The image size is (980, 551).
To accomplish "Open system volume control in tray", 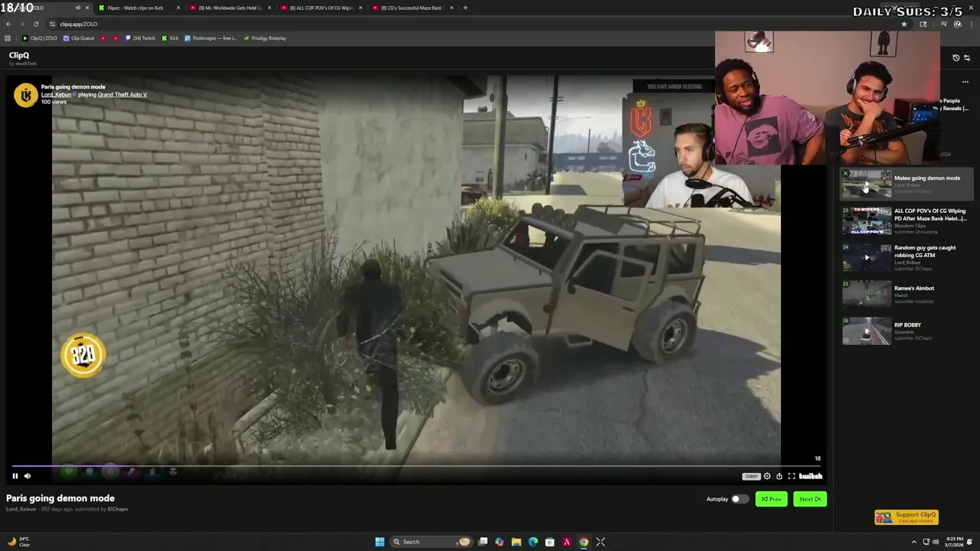I will [935, 542].
